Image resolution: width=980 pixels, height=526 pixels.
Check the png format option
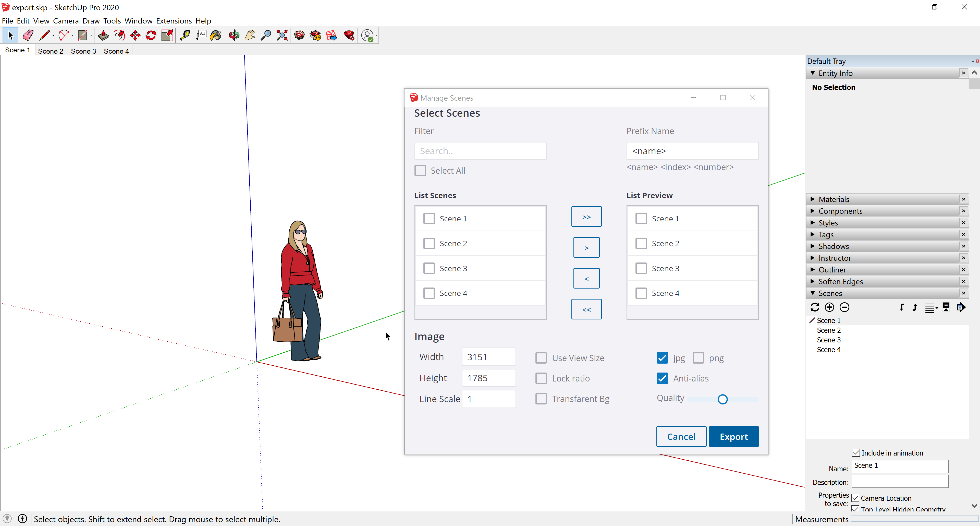coord(698,358)
